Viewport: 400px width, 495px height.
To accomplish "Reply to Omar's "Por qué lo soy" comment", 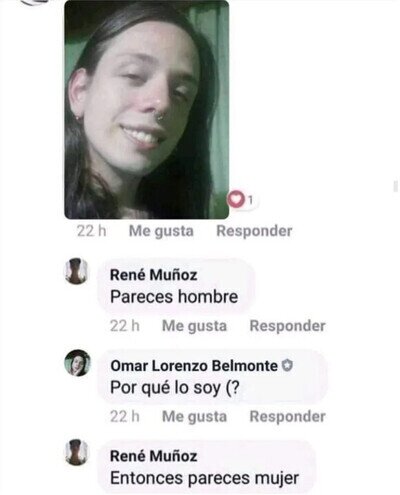I will click(x=288, y=416).
